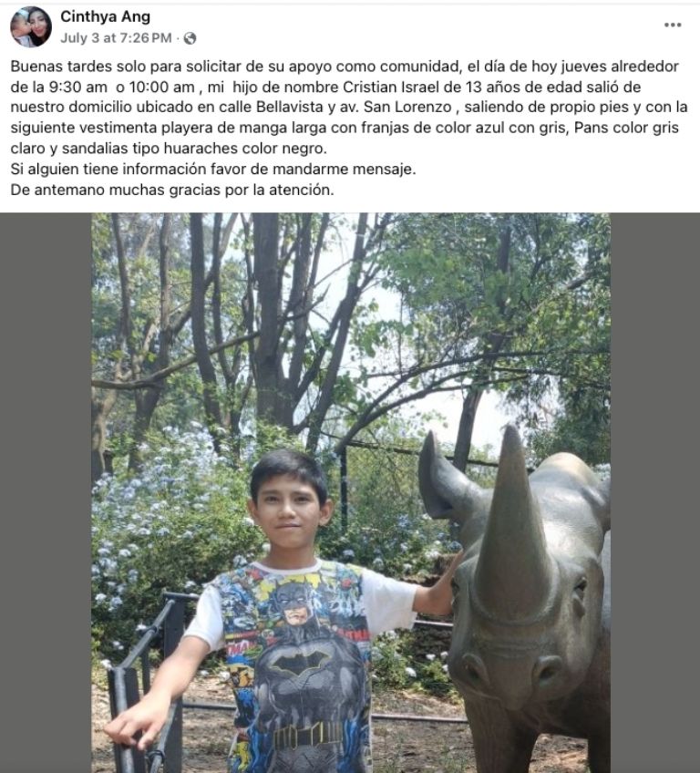The height and width of the screenshot is (773, 700).
Task: Open the three-dot post options menu
Action: pyautogui.click(x=673, y=26)
